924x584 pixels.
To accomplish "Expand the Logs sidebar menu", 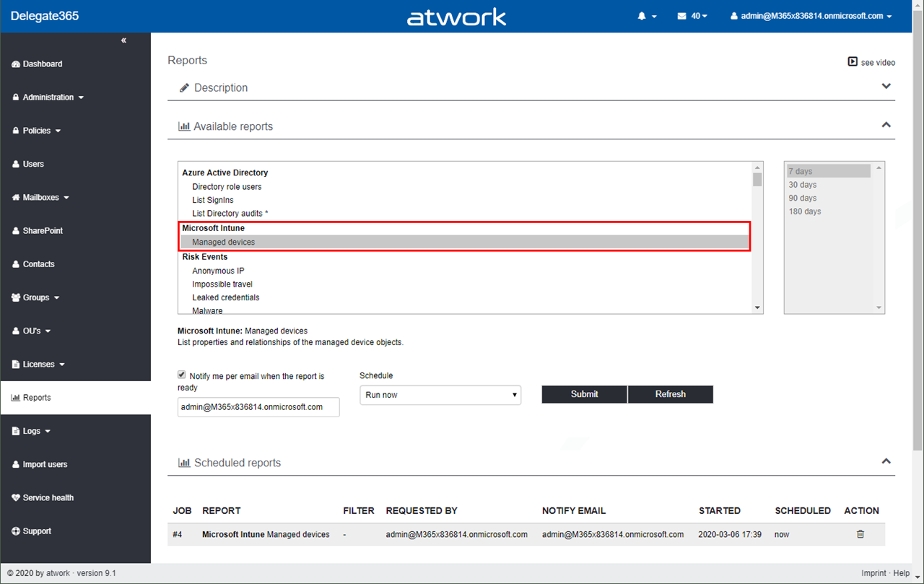I will pyautogui.click(x=32, y=431).
